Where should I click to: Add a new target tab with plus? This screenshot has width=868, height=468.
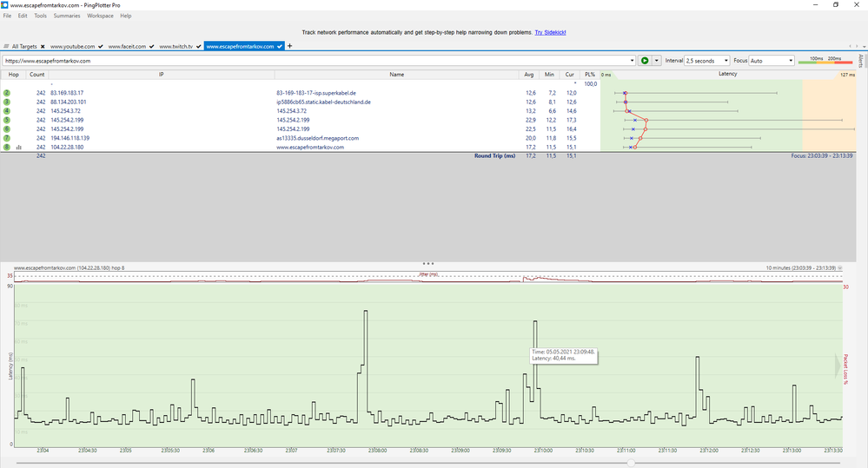tap(289, 46)
